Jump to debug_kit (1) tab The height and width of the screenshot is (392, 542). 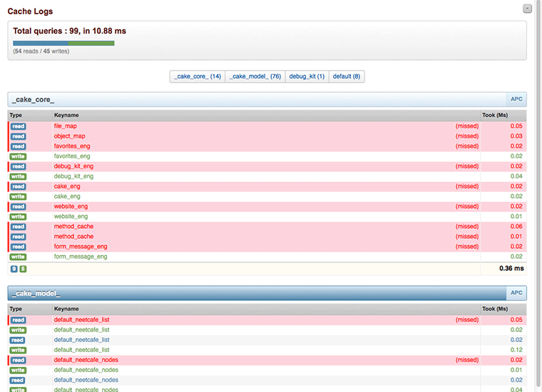[307, 76]
